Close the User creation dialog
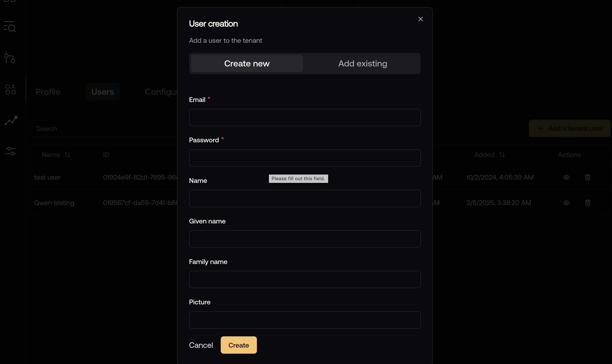Image resolution: width=612 pixels, height=364 pixels. click(x=421, y=19)
